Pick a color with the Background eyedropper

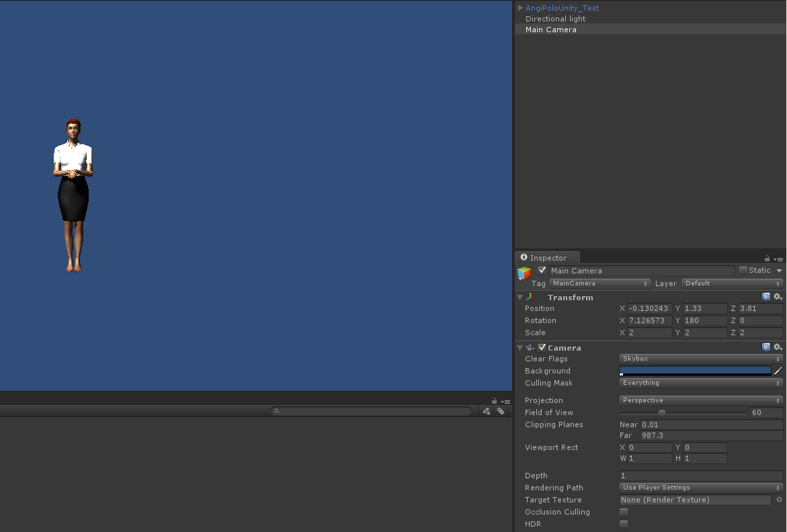(x=778, y=370)
